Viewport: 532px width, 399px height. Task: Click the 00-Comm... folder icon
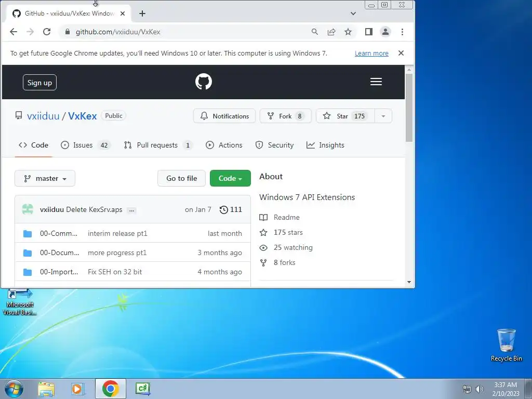[x=28, y=233]
